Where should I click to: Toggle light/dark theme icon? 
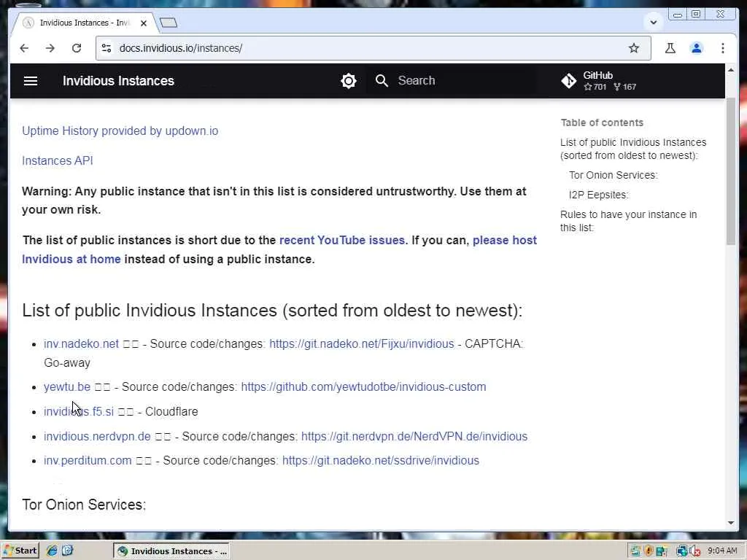349,81
